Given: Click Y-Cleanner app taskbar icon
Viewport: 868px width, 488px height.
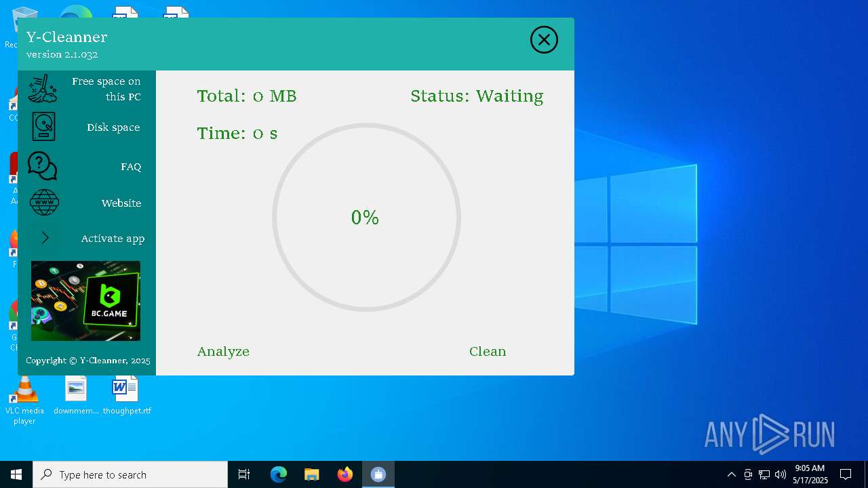Looking at the screenshot, I should point(378,474).
